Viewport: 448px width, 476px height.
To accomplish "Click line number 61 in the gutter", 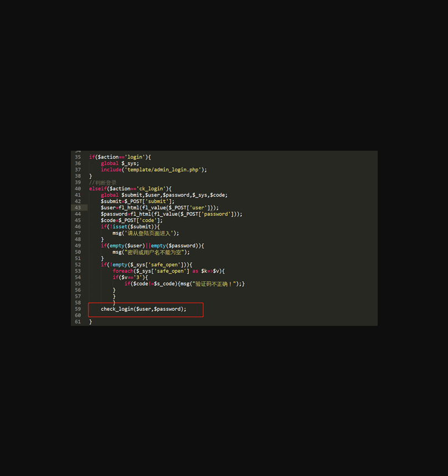I will pyautogui.click(x=78, y=322).
